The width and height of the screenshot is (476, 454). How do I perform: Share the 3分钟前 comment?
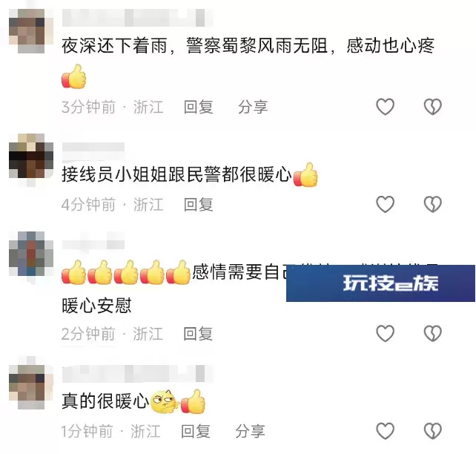click(x=253, y=108)
